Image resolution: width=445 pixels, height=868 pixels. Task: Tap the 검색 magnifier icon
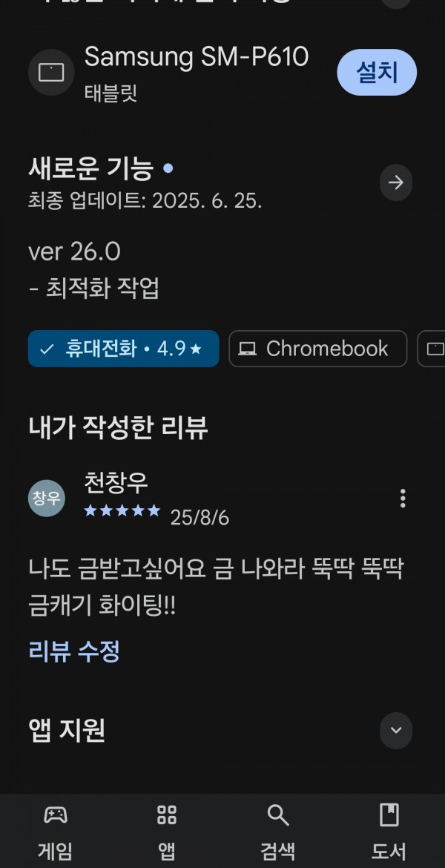point(278,815)
